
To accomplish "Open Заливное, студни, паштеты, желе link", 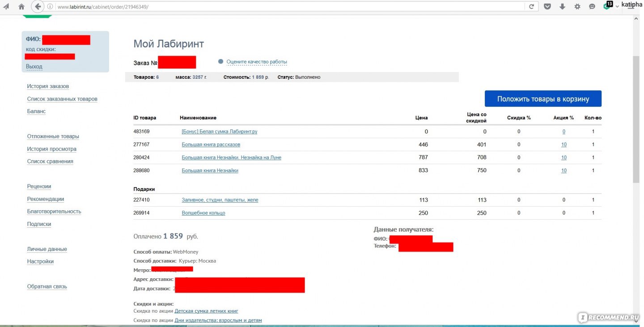I will (220, 200).
